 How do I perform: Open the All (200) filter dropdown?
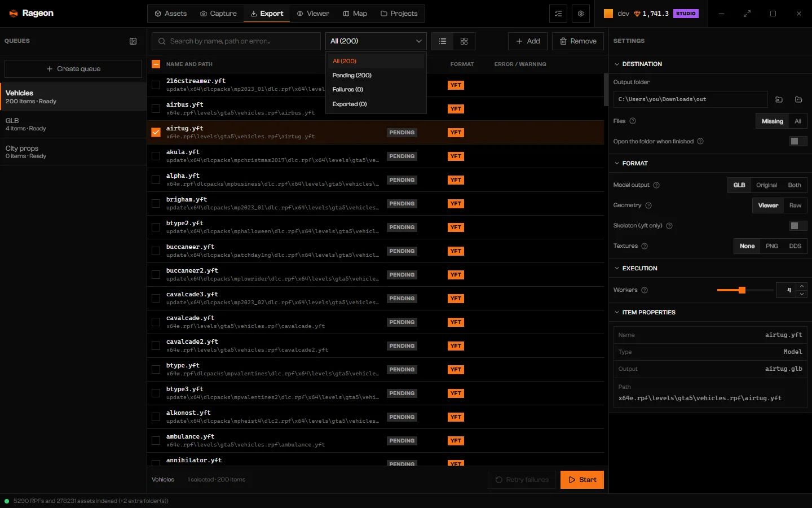coord(376,41)
